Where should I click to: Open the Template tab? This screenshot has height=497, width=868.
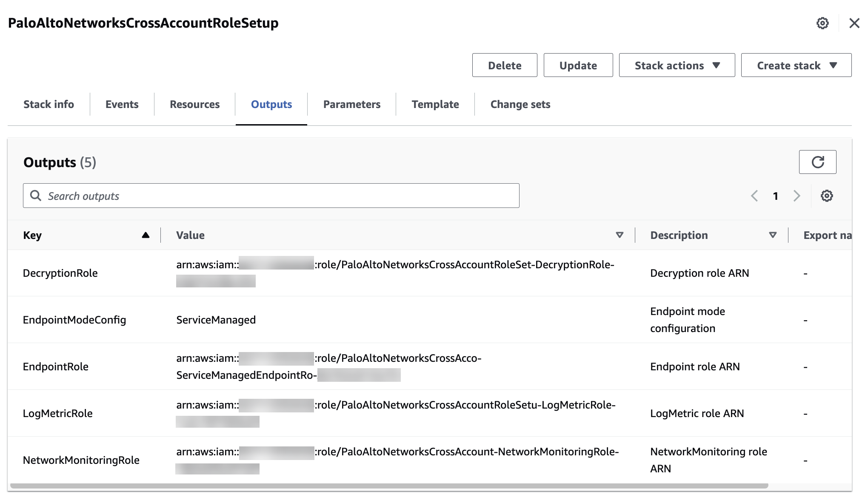tap(435, 105)
